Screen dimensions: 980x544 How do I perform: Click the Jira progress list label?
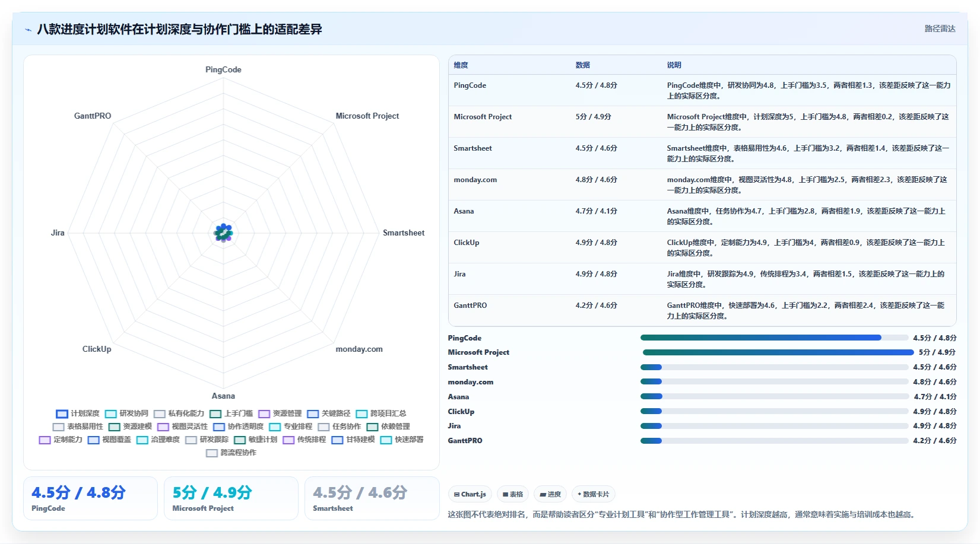click(x=454, y=426)
